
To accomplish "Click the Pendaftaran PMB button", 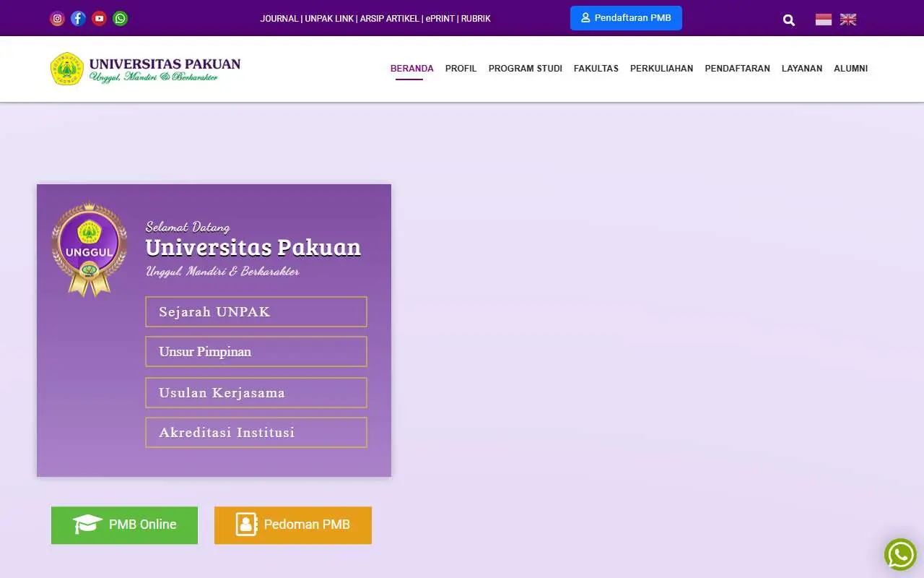I will coord(626,18).
